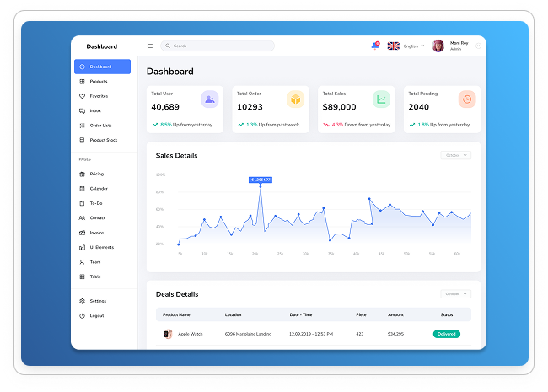Click the Dashboard logo title

(102, 46)
